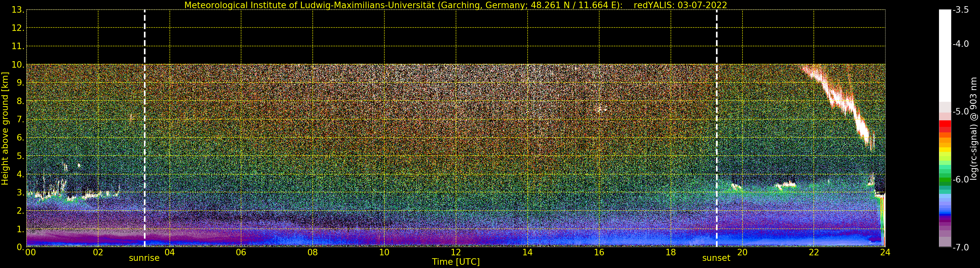Click the time tick label '16'
Screen dimensions: 980x268
pyautogui.click(x=599, y=252)
